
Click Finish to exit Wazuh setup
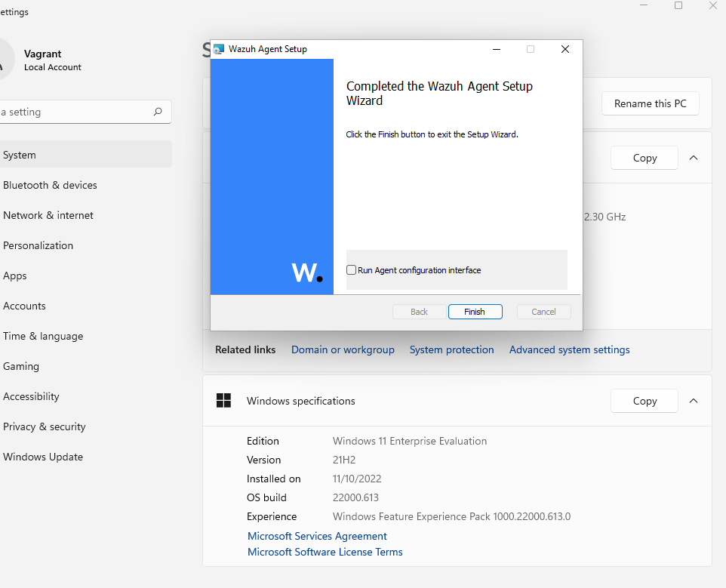475,312
